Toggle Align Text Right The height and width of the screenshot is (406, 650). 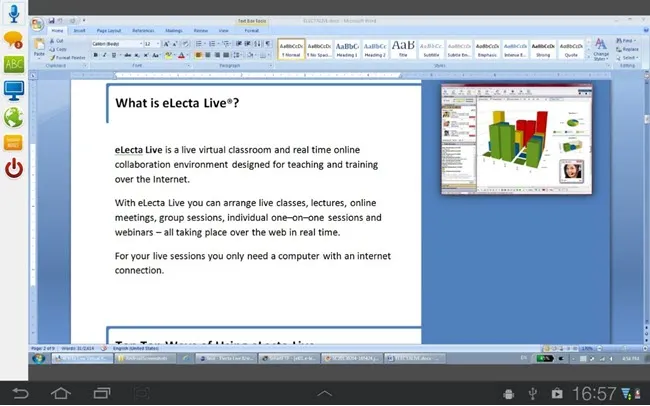click(217, 55)
